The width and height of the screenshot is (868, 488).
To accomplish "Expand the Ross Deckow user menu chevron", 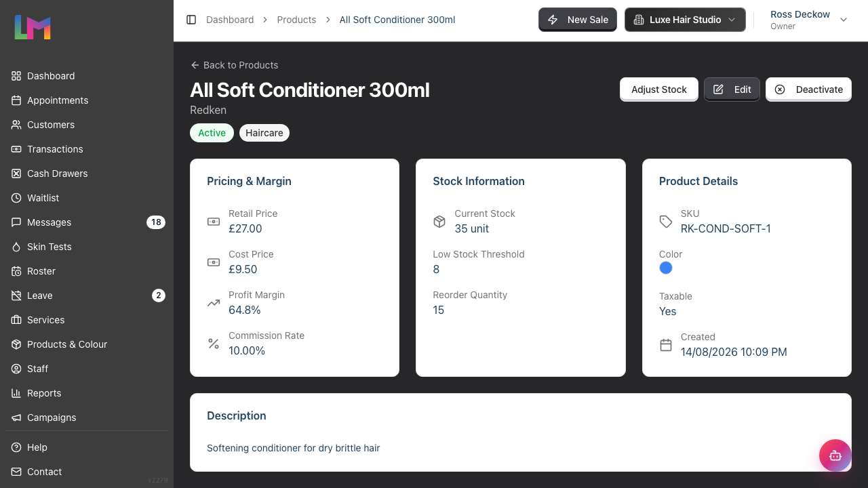I will (844, 20).
